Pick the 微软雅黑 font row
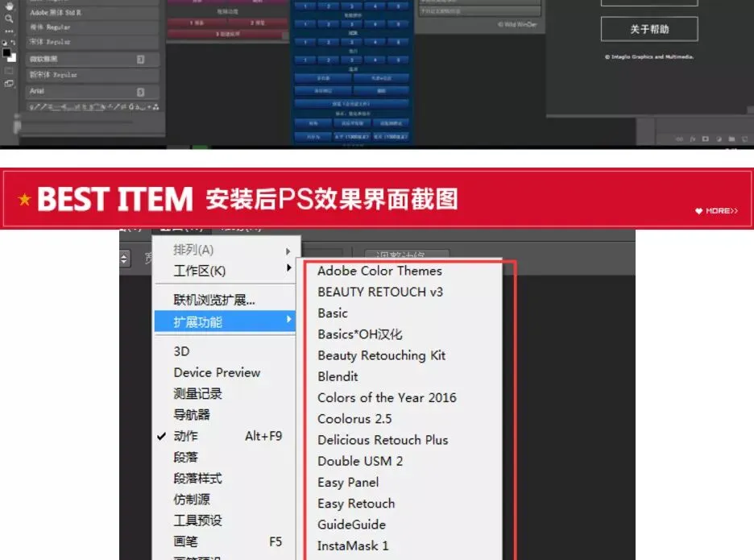 93,59
